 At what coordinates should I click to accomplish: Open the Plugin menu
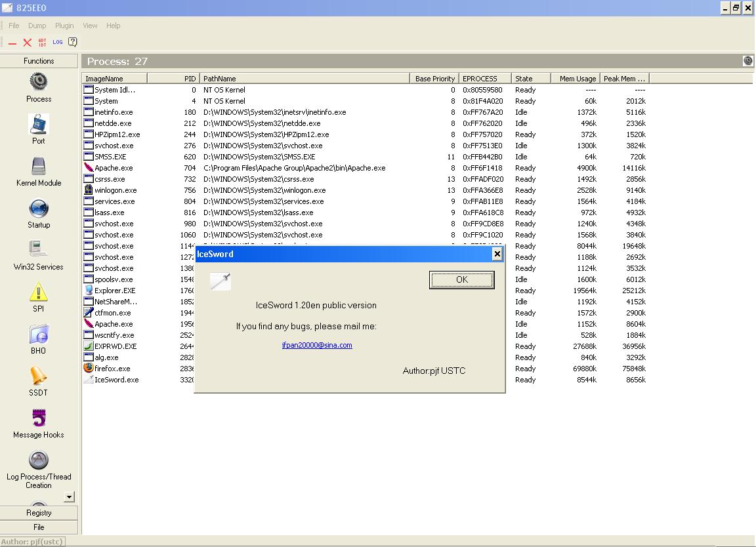(x=64, y=26)
